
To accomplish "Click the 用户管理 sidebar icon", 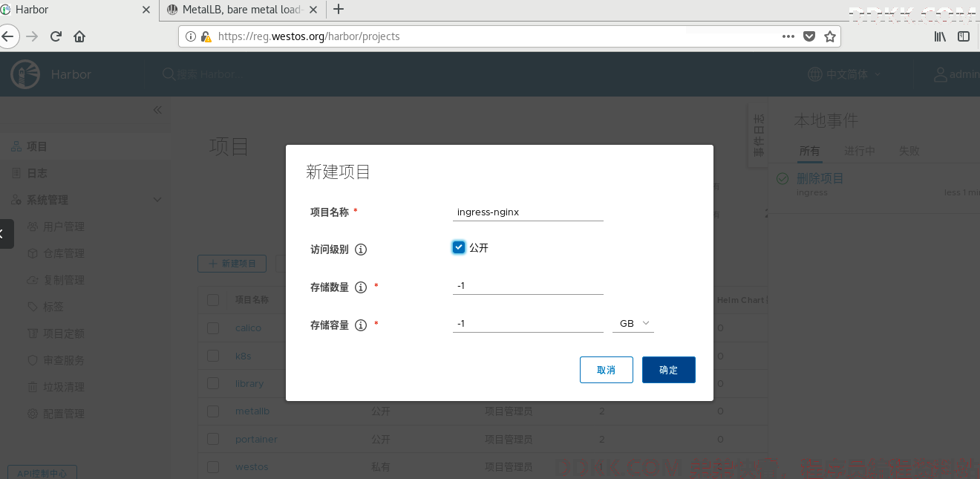I will click(x=33, y=227).
